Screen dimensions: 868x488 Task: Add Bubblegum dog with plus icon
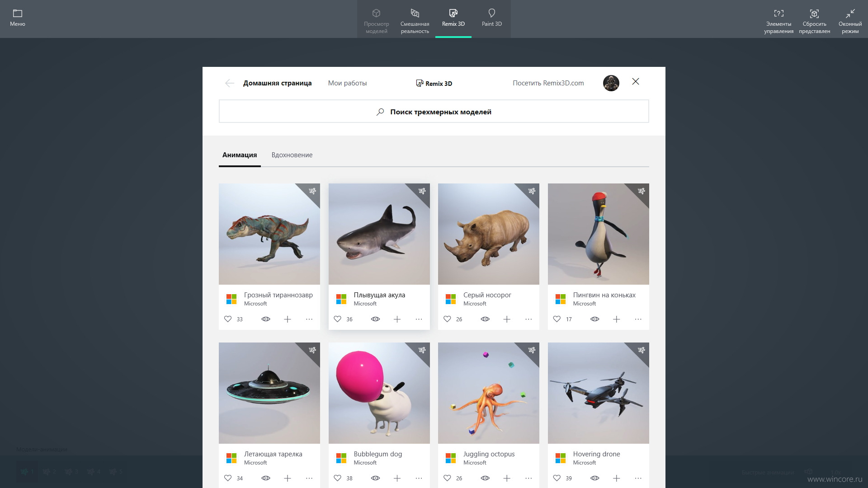pos(397,479)
